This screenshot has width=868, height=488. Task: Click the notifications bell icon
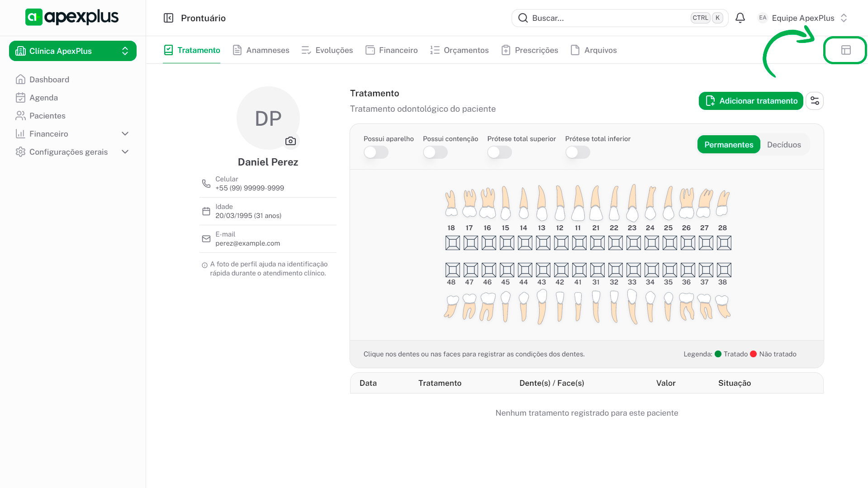coord(740,18)
